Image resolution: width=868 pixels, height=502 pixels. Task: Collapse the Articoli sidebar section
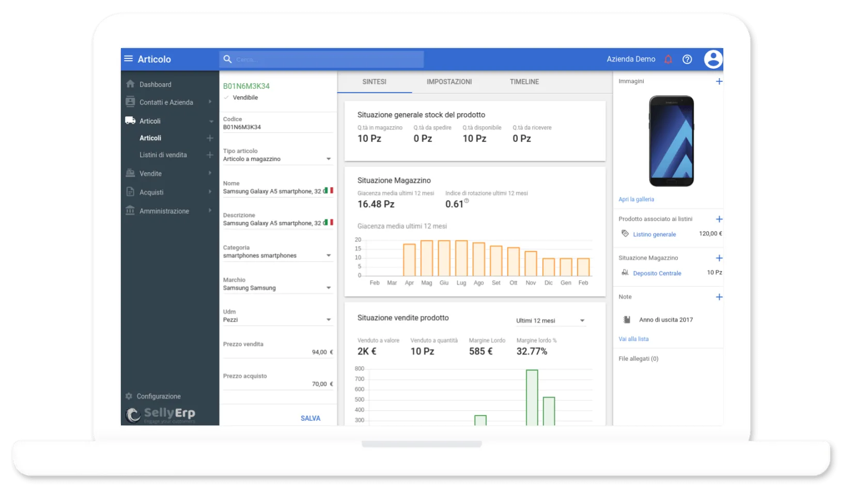[211, 121]
